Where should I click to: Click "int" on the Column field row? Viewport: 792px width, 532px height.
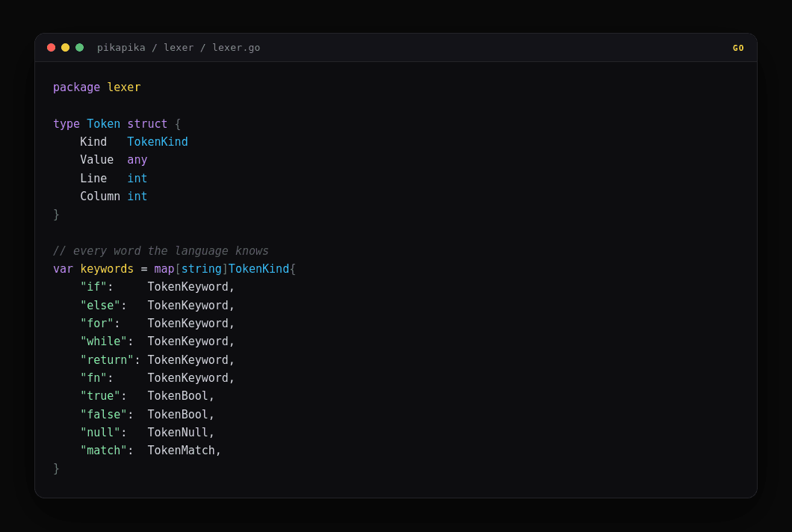(x=137, y=196)
